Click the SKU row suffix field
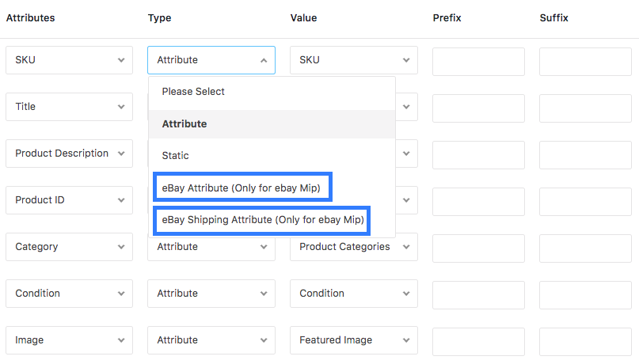The width and height of the screenshot is (639, 364). pos(585,62)
